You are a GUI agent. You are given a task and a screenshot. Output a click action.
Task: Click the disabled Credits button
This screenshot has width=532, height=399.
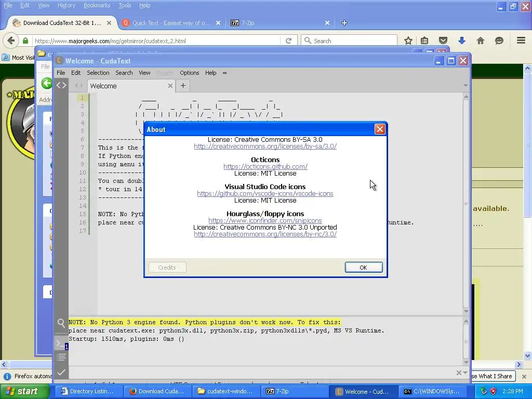pos(167,268)
